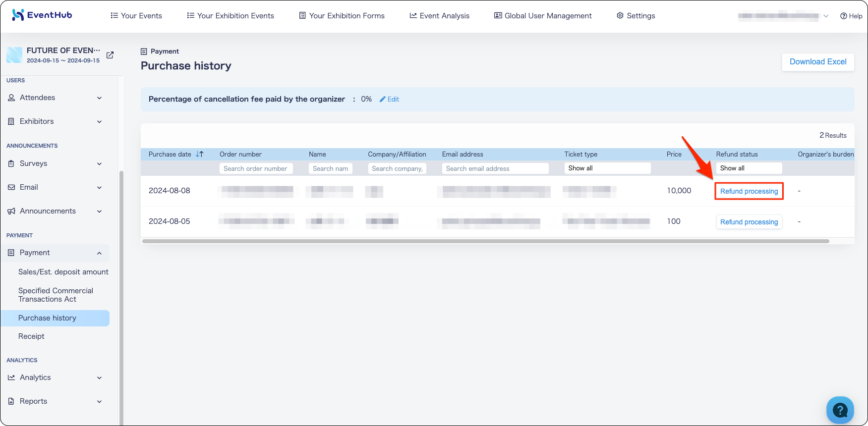Click Refund processing for 2024-08-05 order

pyautogui.click(x=749, y=222)
